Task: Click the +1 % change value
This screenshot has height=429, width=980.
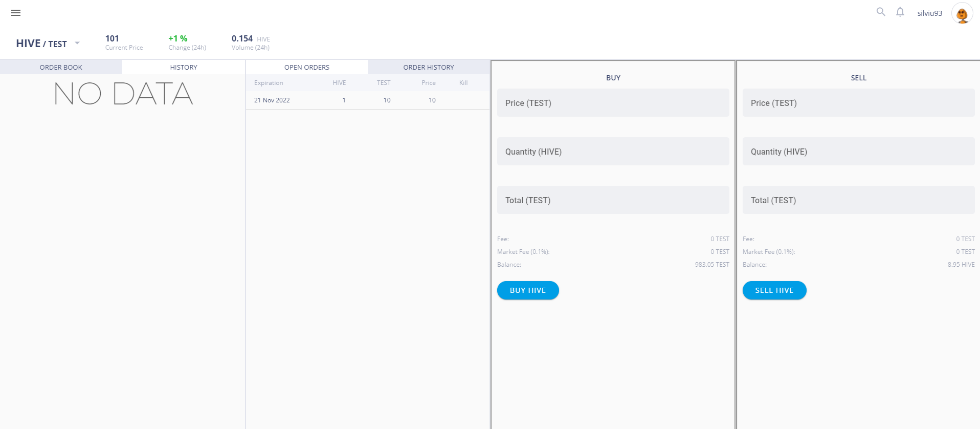Action: (x=178, y=38)
